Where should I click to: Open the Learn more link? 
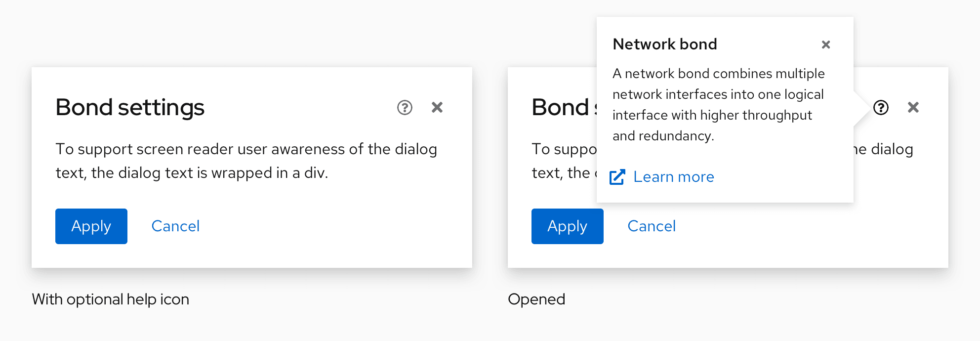tap(673, 177)
